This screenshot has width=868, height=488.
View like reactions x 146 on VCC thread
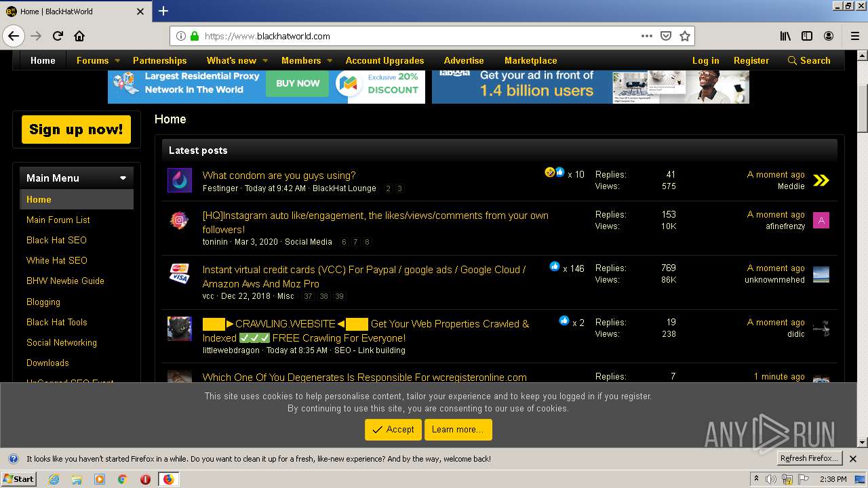pos(567,268)
